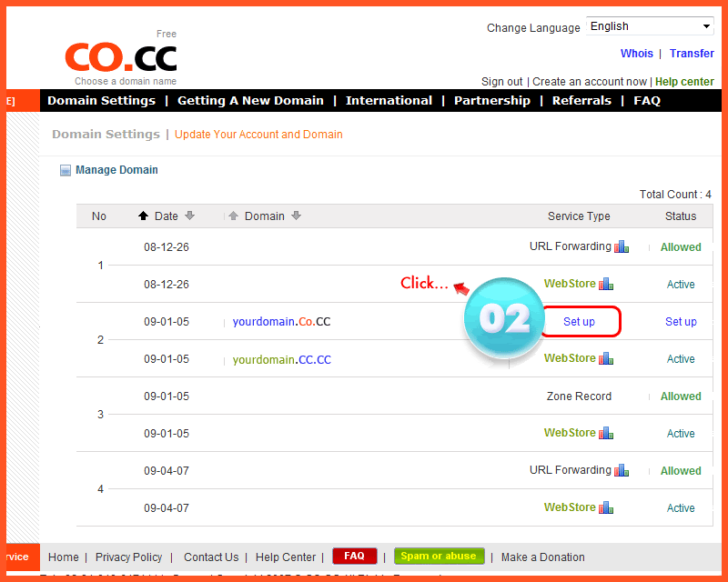Click the chart icon beside the first URL Forwarding

click(x=622, y=246)
